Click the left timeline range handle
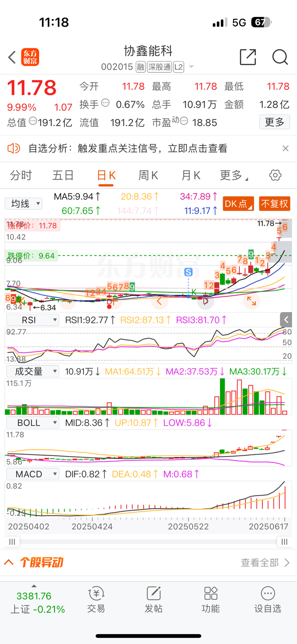The width and height of the screenshot is (297, 644). coord(12,542)
